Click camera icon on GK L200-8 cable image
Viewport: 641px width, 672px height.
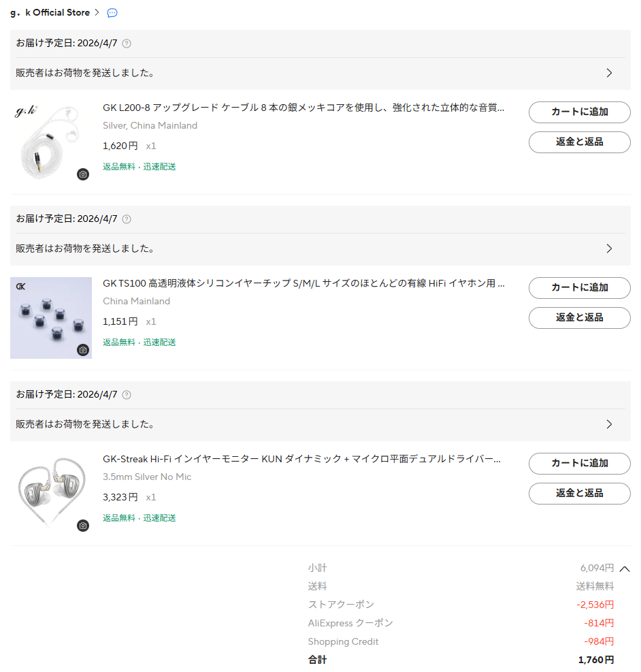(83, 174)
